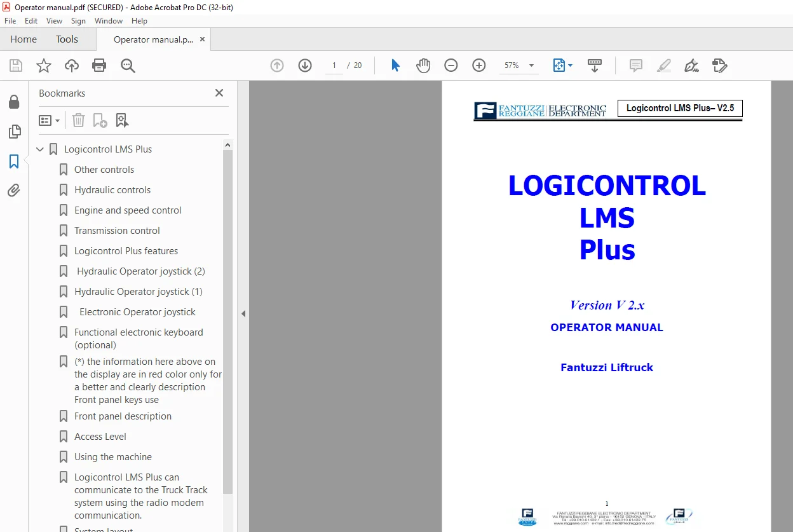The width and height of the screenshot is (793, 532).
Task: Go to next page arrow
Action: [x=305, y=65]
